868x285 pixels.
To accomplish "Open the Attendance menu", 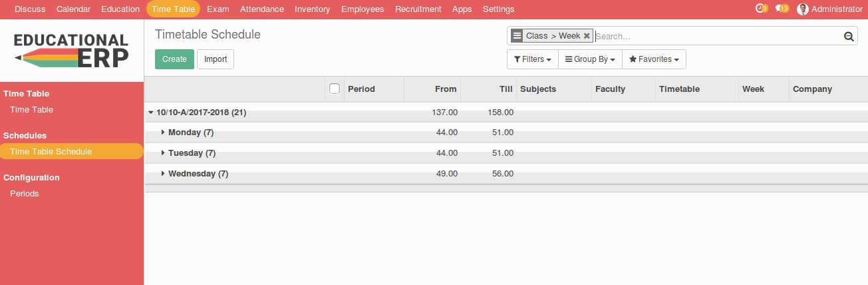I will tap(261, 9).
